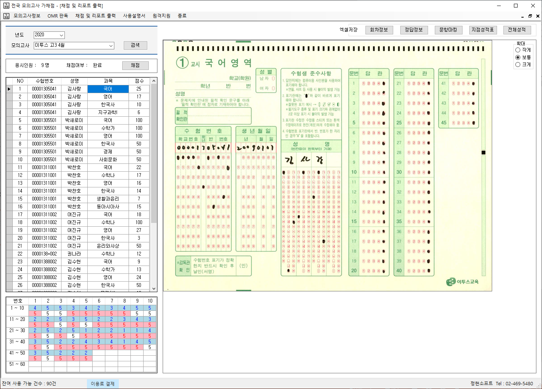Image resolution: width=542 pixels, height=389 pixels.
Task: Select row 9 subject cell 경제
Action: click(108, 151)
